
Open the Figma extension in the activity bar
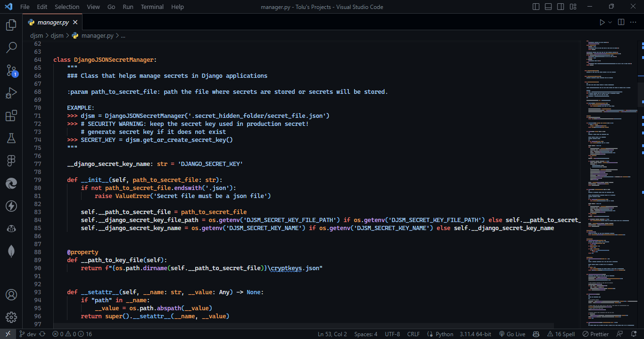point(11,161)
